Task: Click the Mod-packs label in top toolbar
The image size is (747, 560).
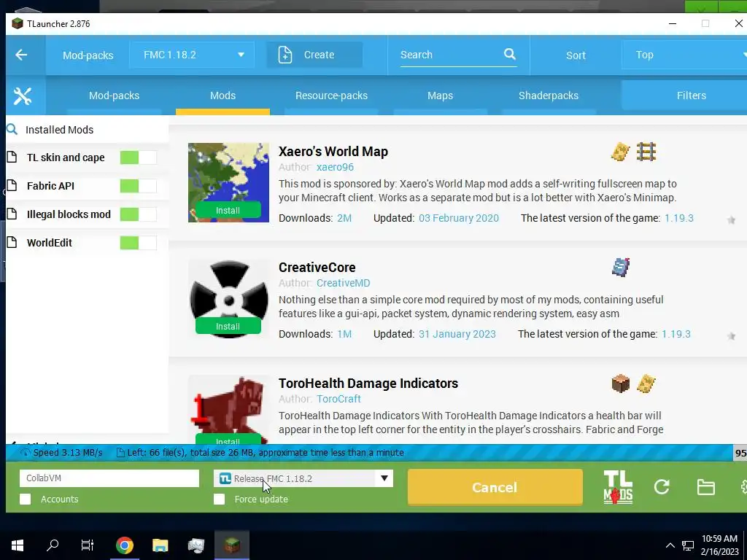Action: (88, 55)
